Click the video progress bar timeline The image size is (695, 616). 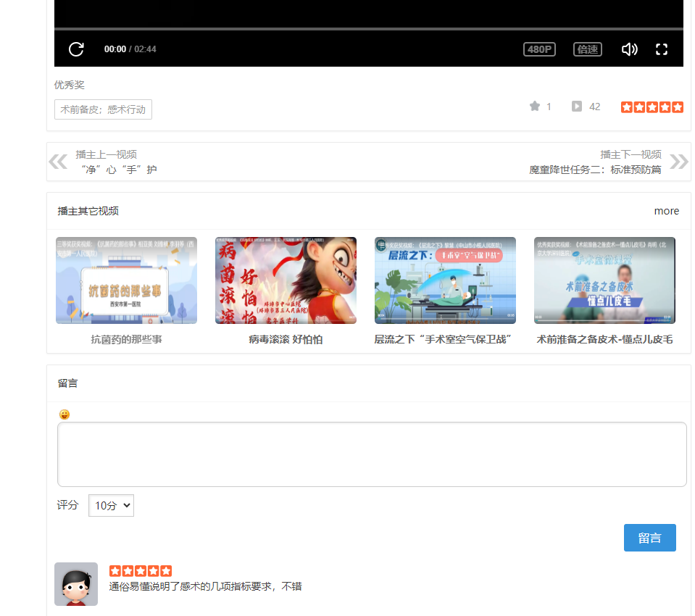click(362, 29)
